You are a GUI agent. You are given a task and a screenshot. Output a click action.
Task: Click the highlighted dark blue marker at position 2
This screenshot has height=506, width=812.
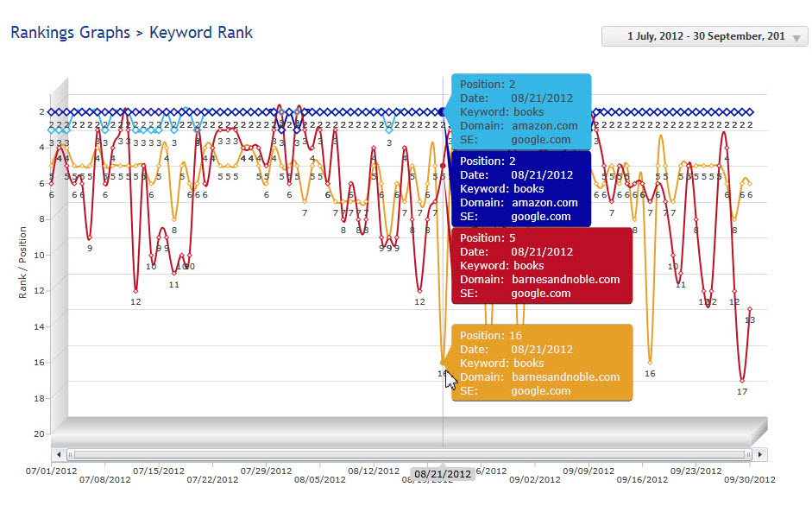coord(443,112)
